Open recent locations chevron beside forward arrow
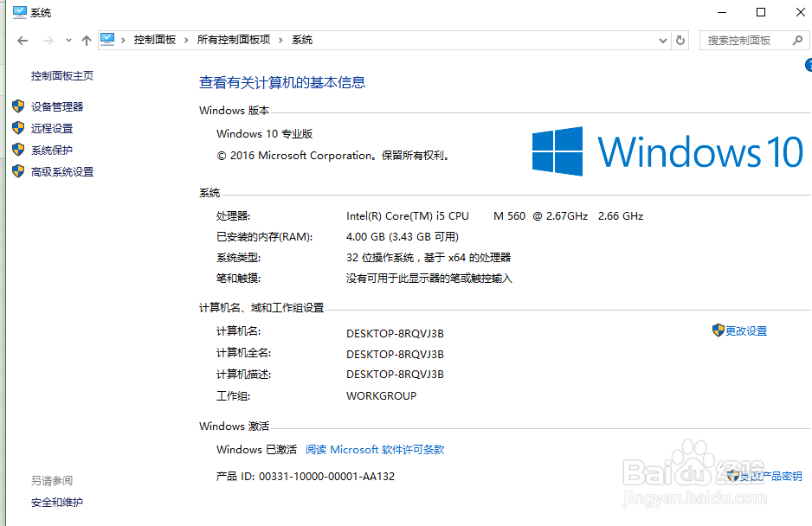 click(x=68, y=40)
